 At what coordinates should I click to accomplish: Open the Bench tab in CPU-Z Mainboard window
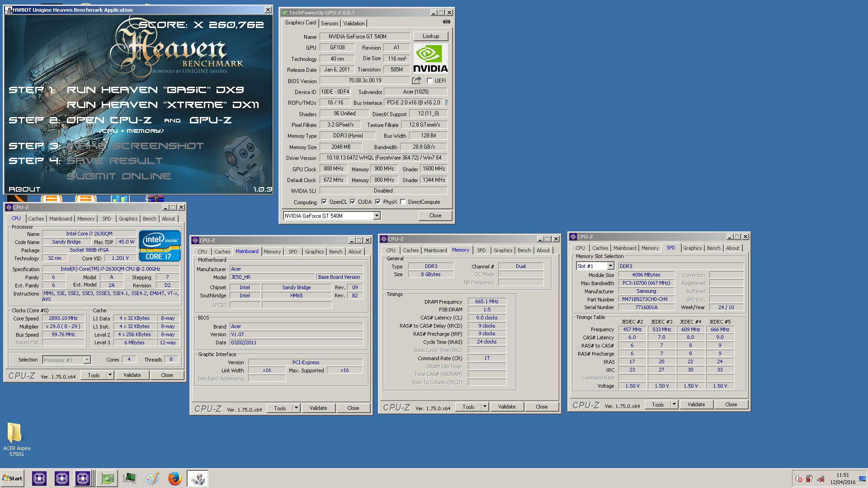coord(335,252)
